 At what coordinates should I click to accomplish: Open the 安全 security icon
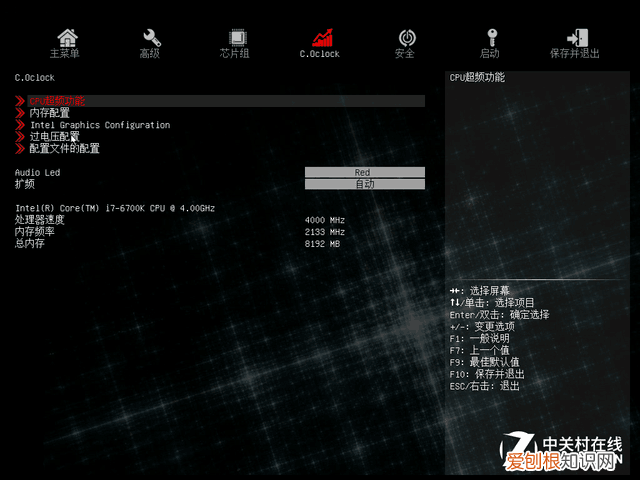point(406,38)
